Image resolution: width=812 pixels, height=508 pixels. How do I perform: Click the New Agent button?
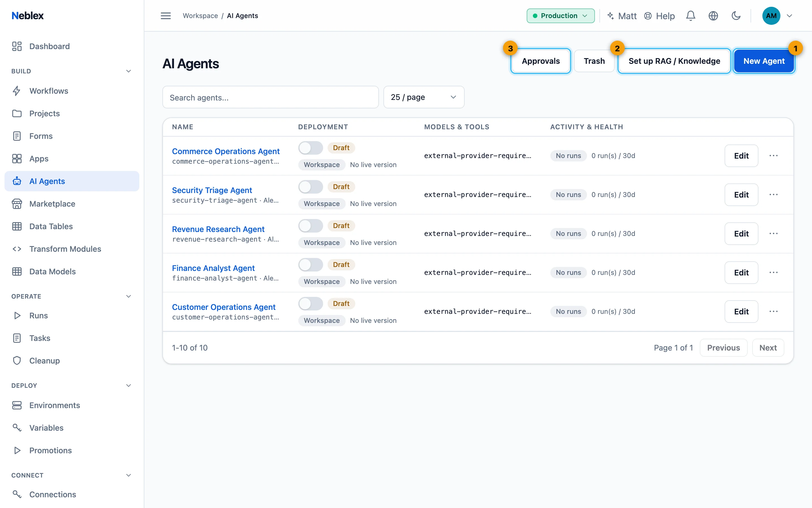tap(764, 61)
